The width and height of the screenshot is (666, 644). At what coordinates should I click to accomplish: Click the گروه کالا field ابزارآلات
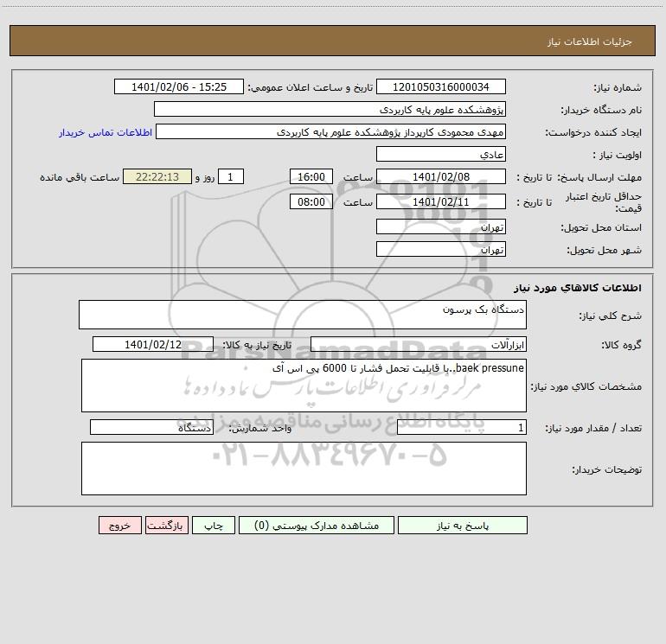click(x=419, y=344)
